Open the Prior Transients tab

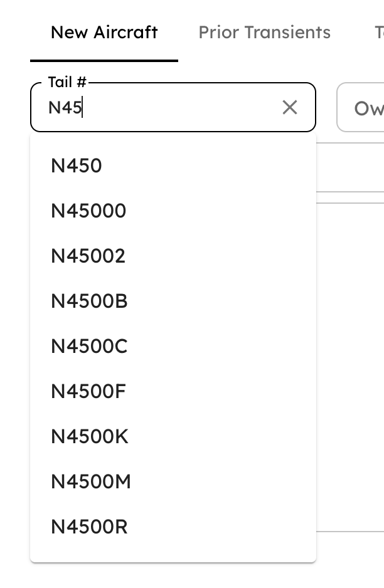pyautogui.click(x=264, y=32)
